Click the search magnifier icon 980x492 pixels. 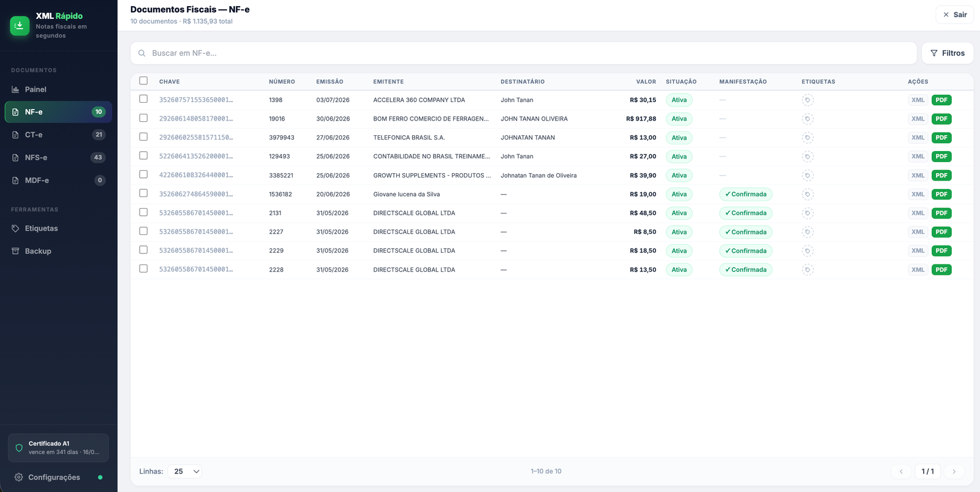[x=141, y=53]
